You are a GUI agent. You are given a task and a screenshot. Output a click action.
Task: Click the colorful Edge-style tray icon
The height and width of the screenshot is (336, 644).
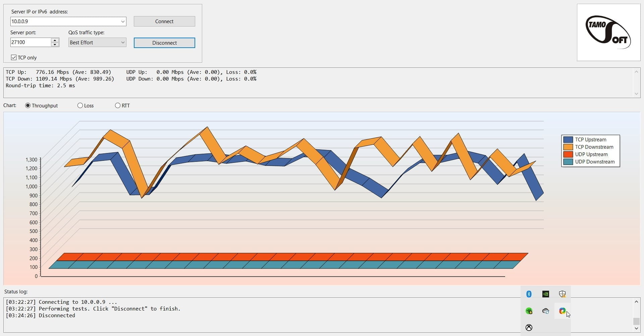tap(562, 311)
